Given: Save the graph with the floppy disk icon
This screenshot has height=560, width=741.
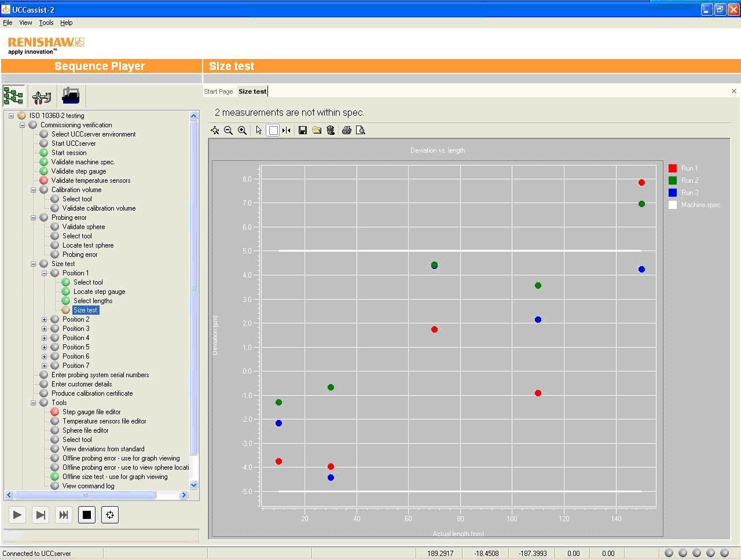Looking at the screenshot, I should coord(302,131).
